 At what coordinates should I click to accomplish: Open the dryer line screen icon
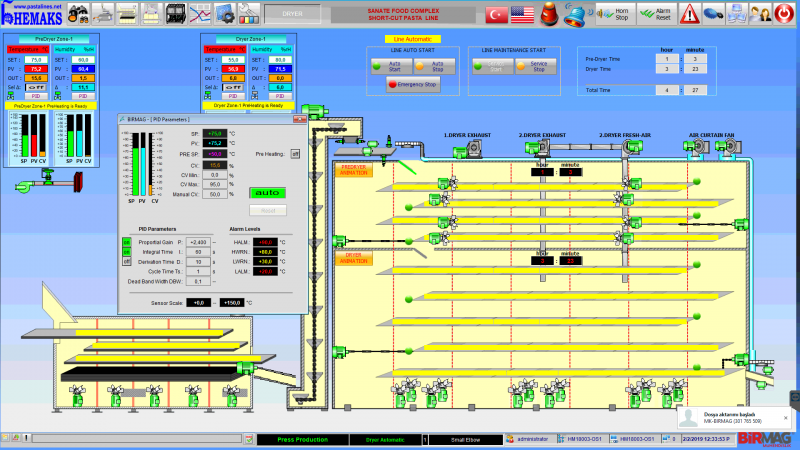[151, 14]
